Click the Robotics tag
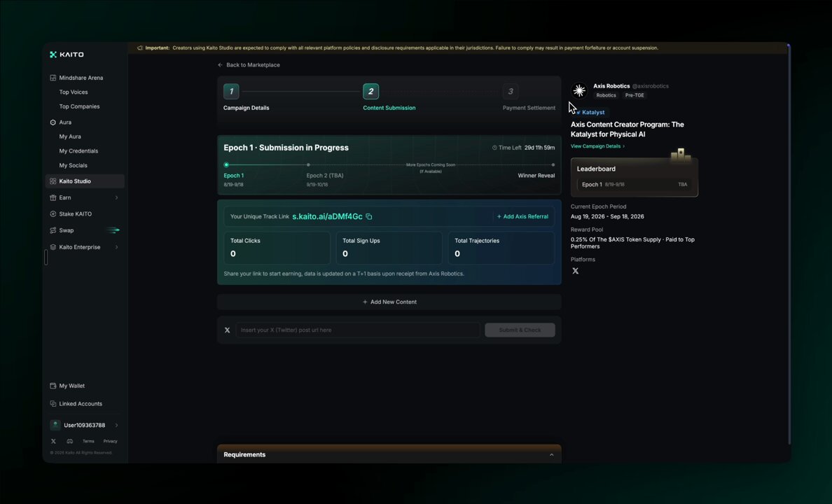 [606, 95]
